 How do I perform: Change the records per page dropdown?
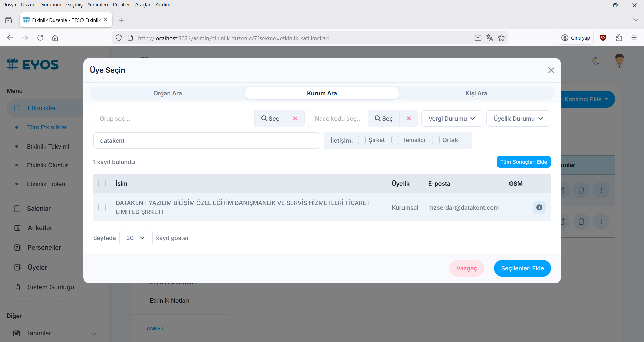tap(136, 238)
